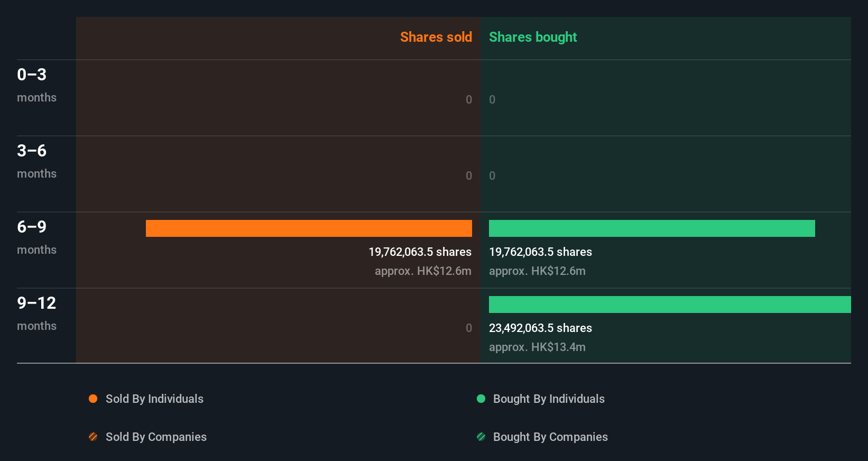The width and height of the screenshot is (868, 461).
Task: Toggle the Sold By Companies legend label
Action: [156, 437]
